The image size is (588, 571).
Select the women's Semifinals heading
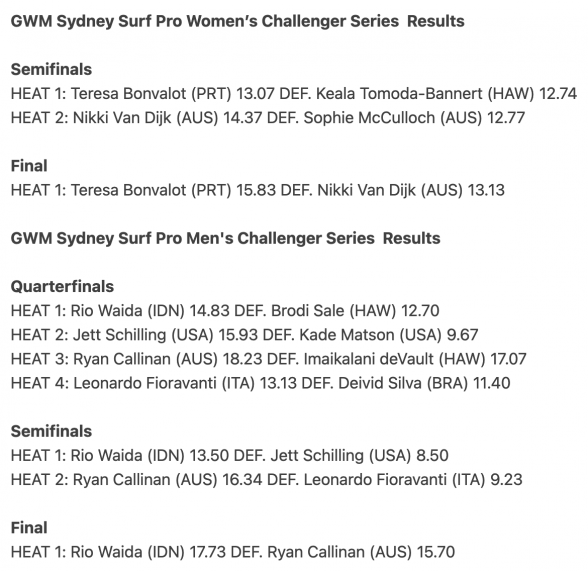click(51, 69)
